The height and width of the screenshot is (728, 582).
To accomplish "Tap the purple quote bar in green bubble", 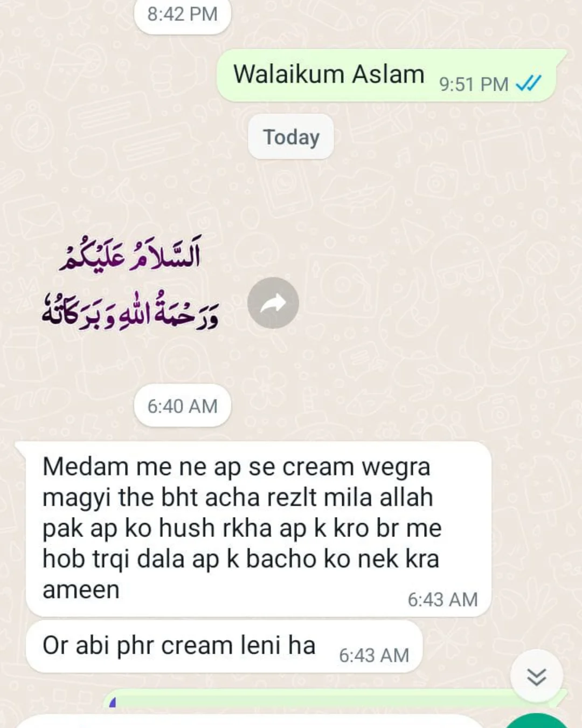I will [113, 702].
